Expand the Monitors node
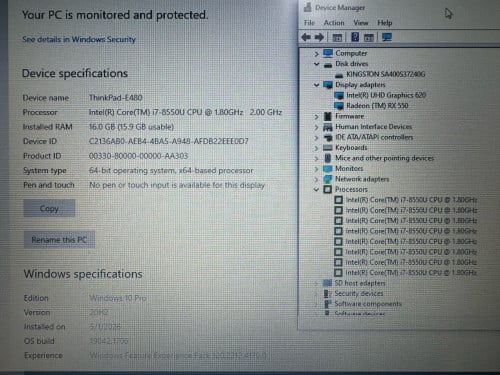The width and height of the screenshot is (500, 375). 316,169
